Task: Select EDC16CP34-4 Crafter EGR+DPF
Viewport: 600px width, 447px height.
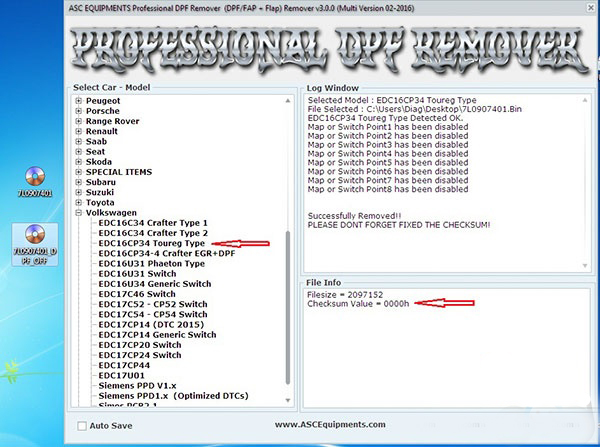Action: pyautogui.click(x=166, y=253)
